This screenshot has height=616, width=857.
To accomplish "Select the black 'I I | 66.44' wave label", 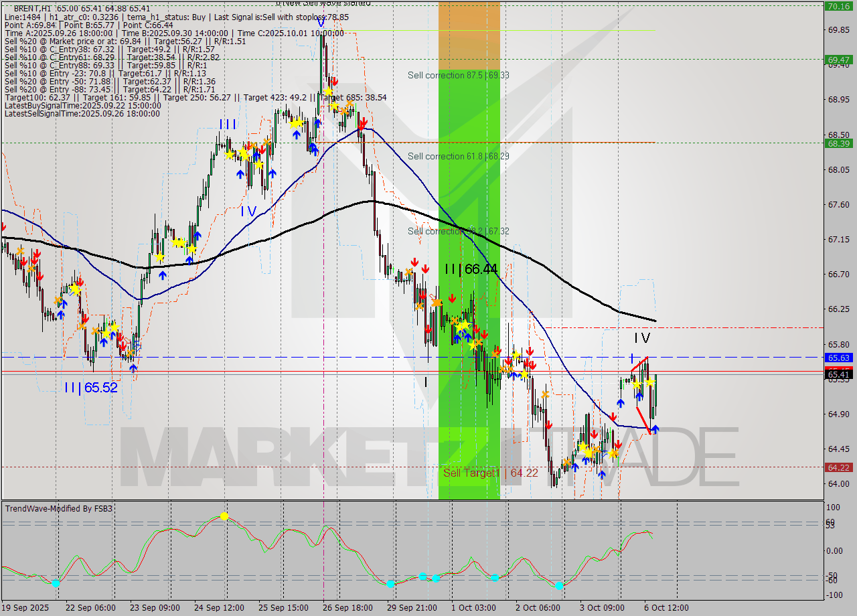I will [x=471, y=269].
